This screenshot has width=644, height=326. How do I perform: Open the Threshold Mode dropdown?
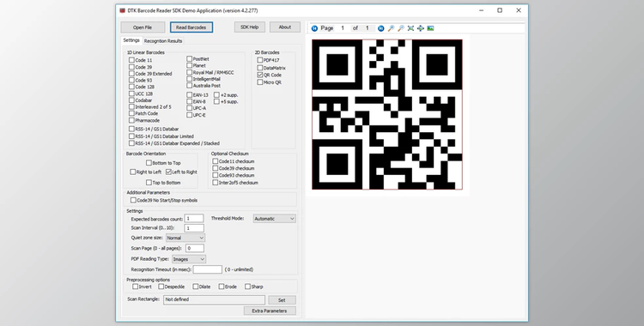pyautogui.click(x=275, y=219)
